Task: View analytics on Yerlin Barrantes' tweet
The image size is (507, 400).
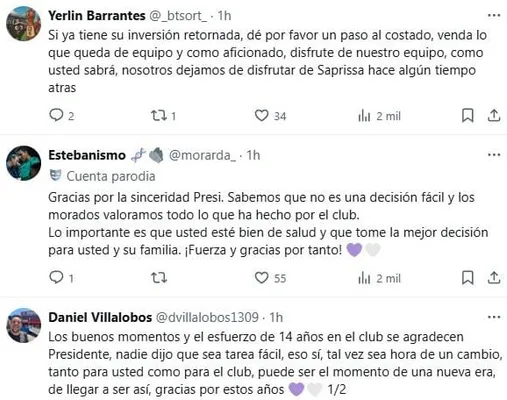Action: point(364,116)
